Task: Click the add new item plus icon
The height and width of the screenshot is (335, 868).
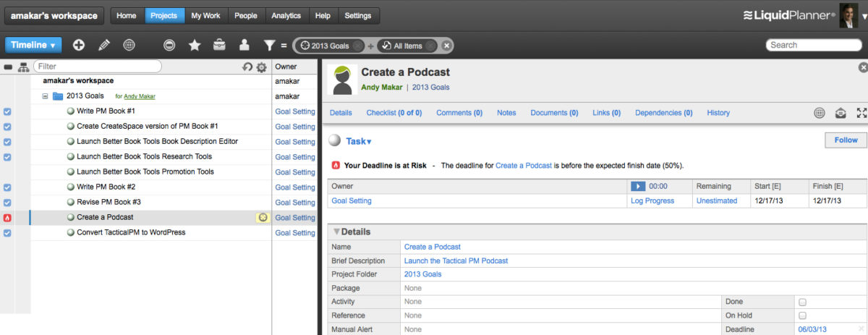Action: 79,45
